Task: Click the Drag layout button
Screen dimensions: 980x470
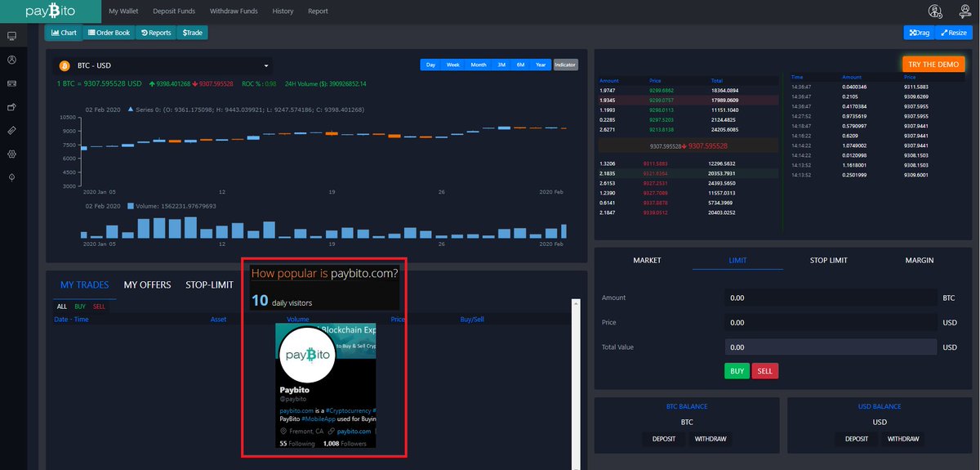Action: coord(920,33)
